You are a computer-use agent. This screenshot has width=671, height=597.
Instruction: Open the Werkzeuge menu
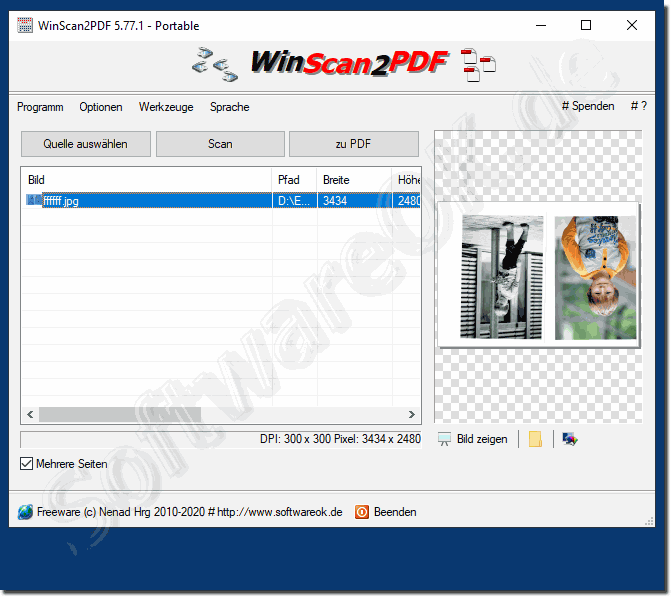166,107
